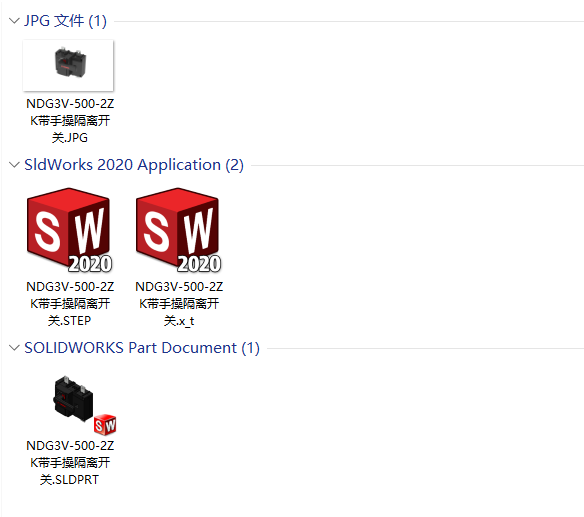Collapse the SldWorks 2020 Application group chevron

coord(14,165)
